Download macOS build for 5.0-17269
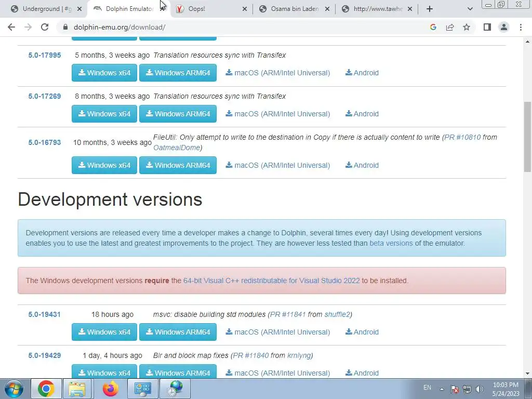Image resolution: width=532 pixels, height=399 pixels. [x=278, y=114]
